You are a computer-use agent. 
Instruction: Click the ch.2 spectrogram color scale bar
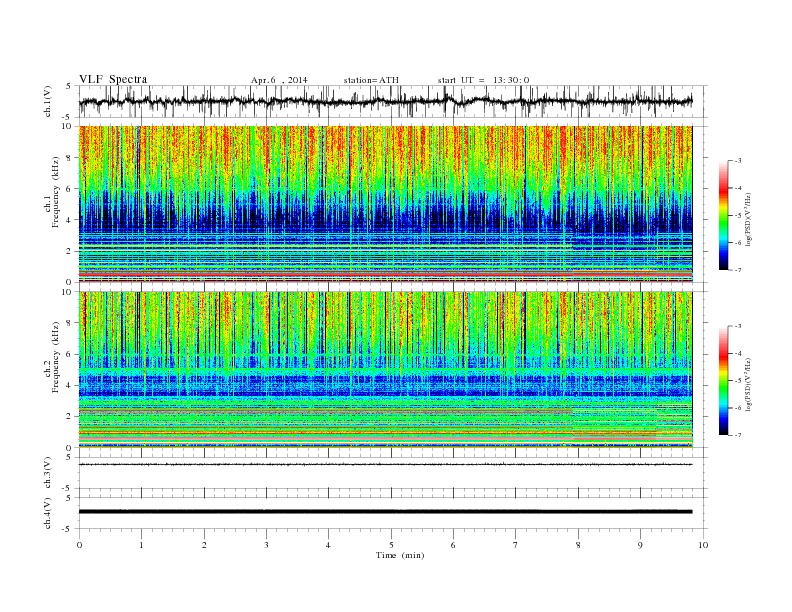tap(724, 381)
